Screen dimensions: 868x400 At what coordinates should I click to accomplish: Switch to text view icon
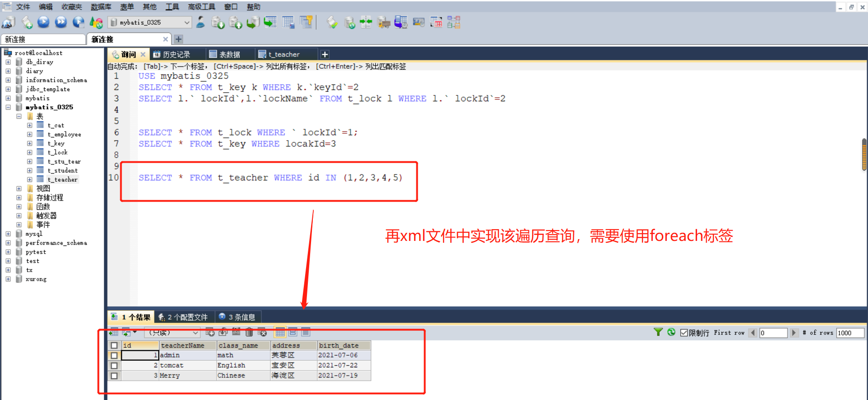coord(306,333)
